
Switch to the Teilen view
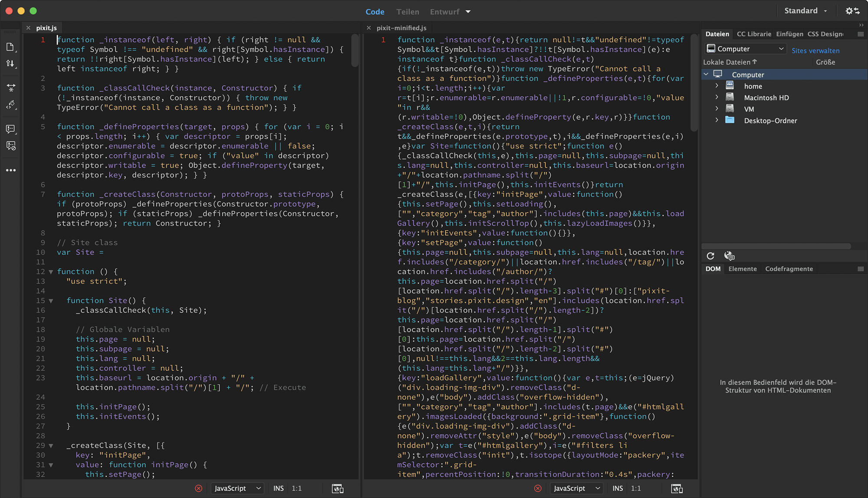(x=408, y=12)
